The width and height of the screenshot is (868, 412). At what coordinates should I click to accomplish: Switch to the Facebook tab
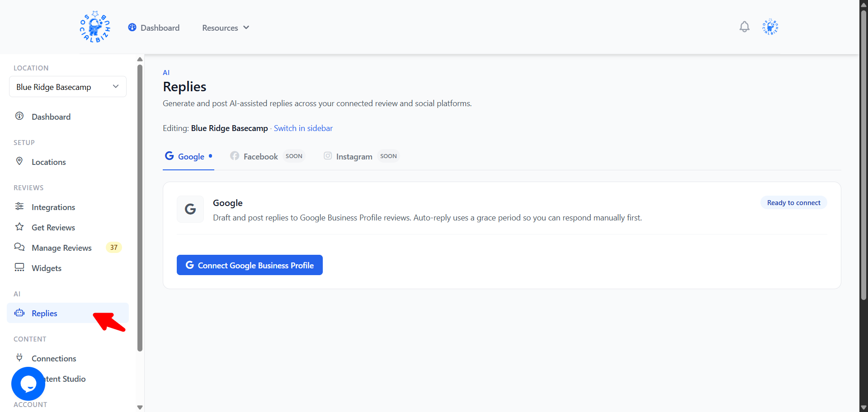[268, 156]
